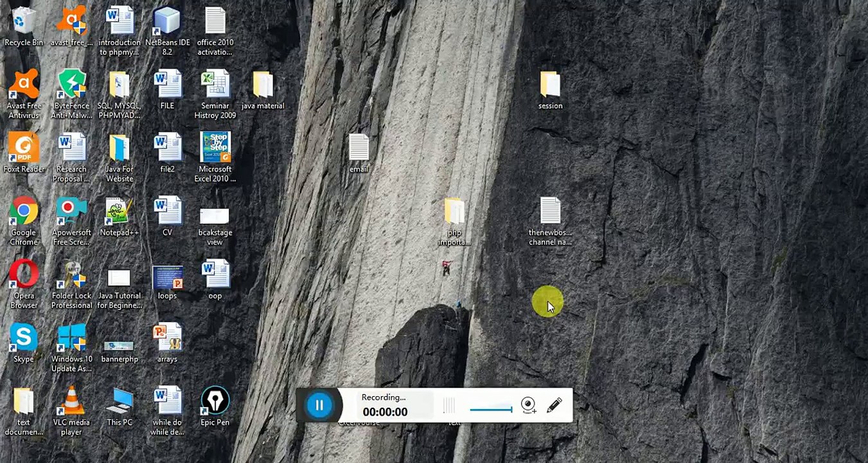
Task: Select the email text file
Action: (x=359, y=153)
